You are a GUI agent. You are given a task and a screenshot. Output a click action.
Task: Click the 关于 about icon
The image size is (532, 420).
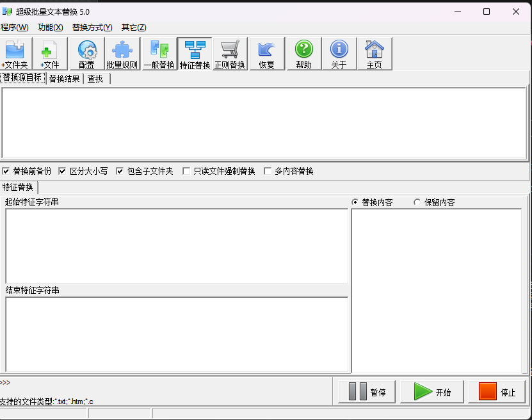pos(339,53)
